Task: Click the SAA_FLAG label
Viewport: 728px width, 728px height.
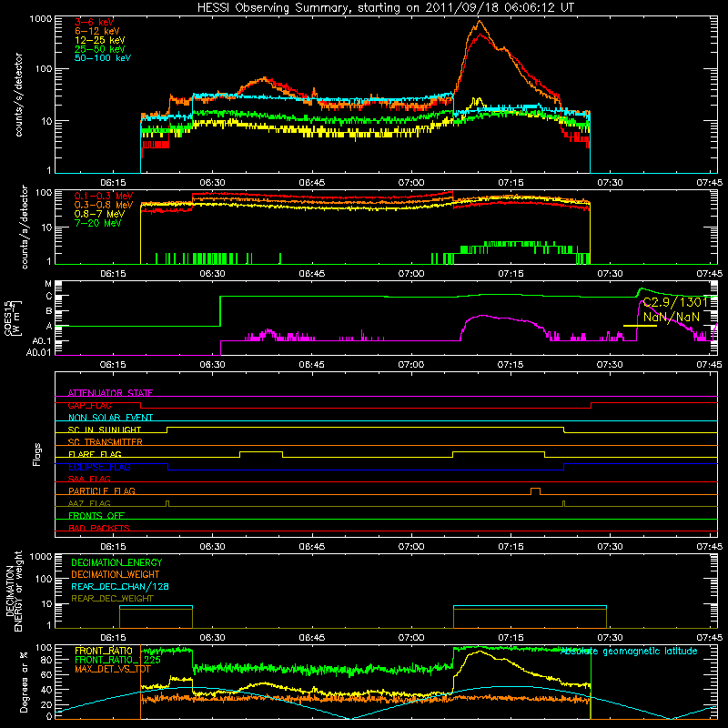Action: (89, 479)
